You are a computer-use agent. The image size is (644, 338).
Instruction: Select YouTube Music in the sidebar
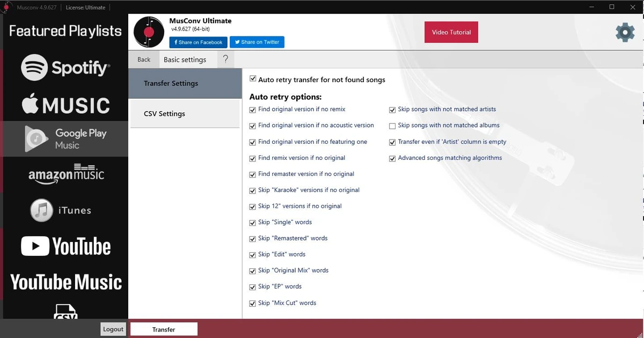(65, 282)
